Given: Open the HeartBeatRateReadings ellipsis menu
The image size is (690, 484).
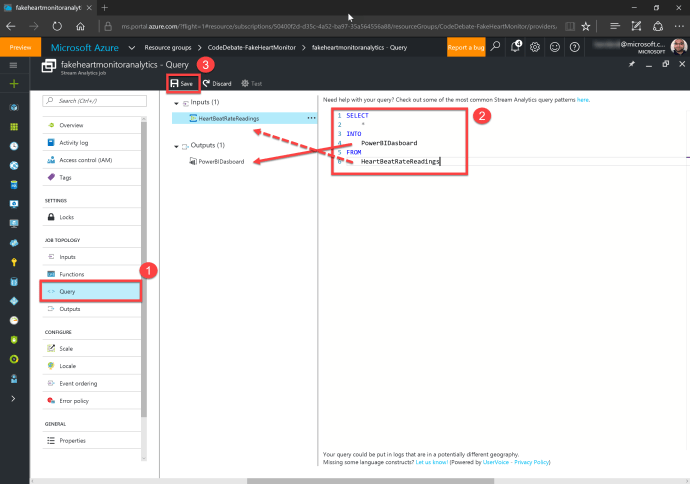Looking at the screenshot, I should pyautogui.click(x=311, y=118).
